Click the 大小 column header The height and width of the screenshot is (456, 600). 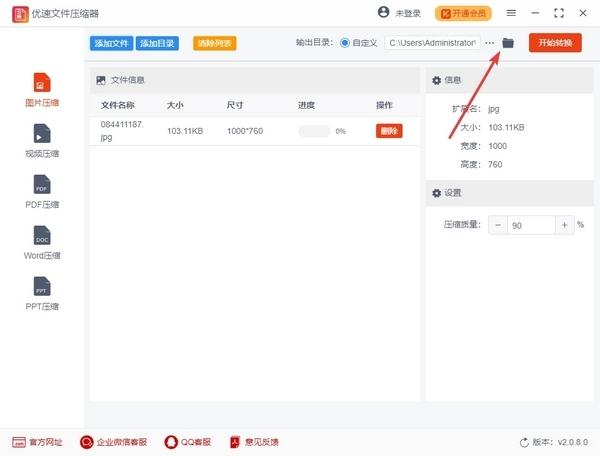pos(175,105)
